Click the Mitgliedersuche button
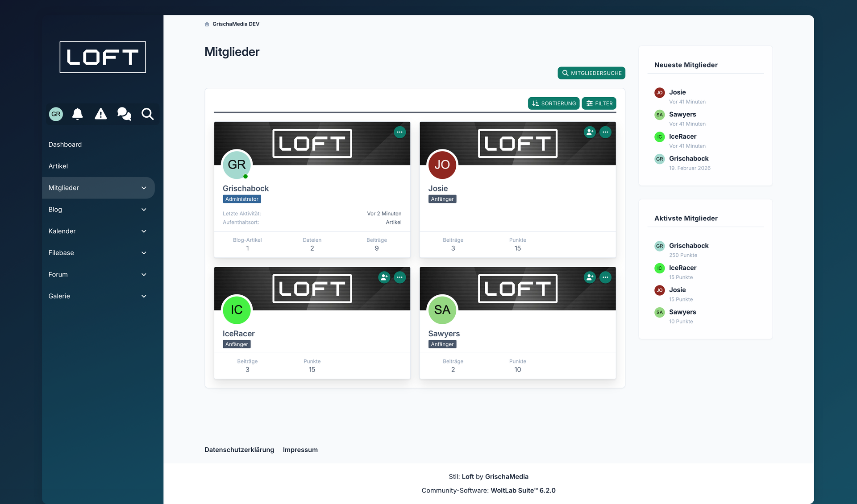 coord(591,73)
